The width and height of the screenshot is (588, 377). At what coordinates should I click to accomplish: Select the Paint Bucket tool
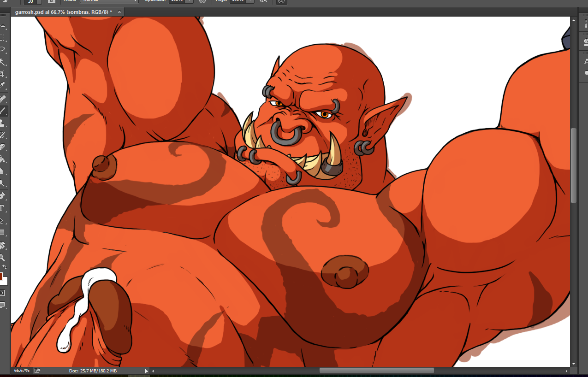pos(3,159)
